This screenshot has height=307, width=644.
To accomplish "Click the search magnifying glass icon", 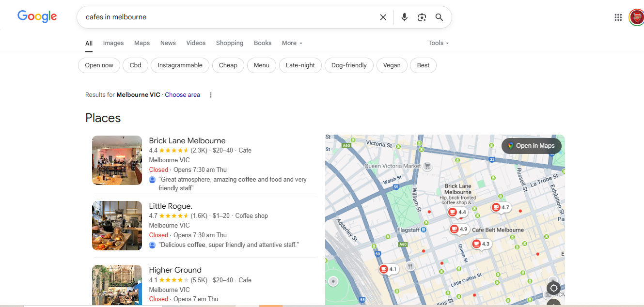I will [x=439, y=17].
